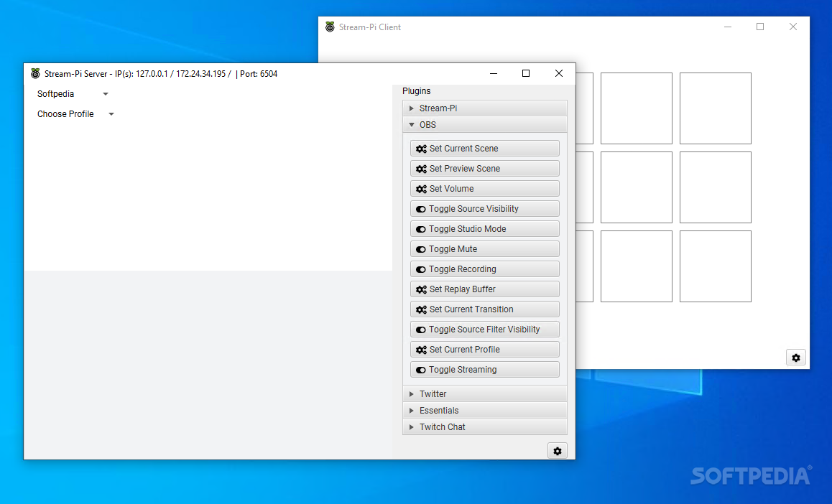This screenshot has height=504, width=832.
Task: Select Set Current Transition action label
Action: (472, 309)
